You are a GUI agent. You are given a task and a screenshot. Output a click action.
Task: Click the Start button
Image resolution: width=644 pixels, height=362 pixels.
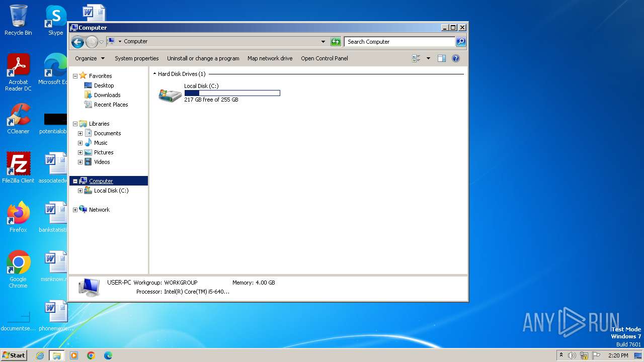click(14, 355)
